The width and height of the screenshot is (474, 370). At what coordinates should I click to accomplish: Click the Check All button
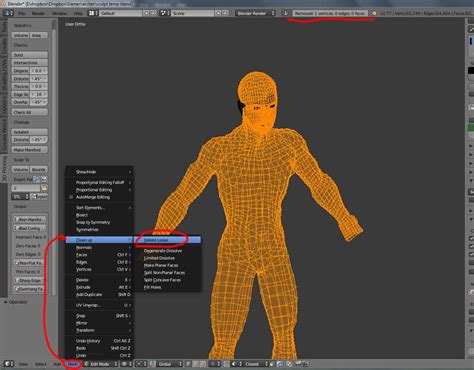click(30, 112)
